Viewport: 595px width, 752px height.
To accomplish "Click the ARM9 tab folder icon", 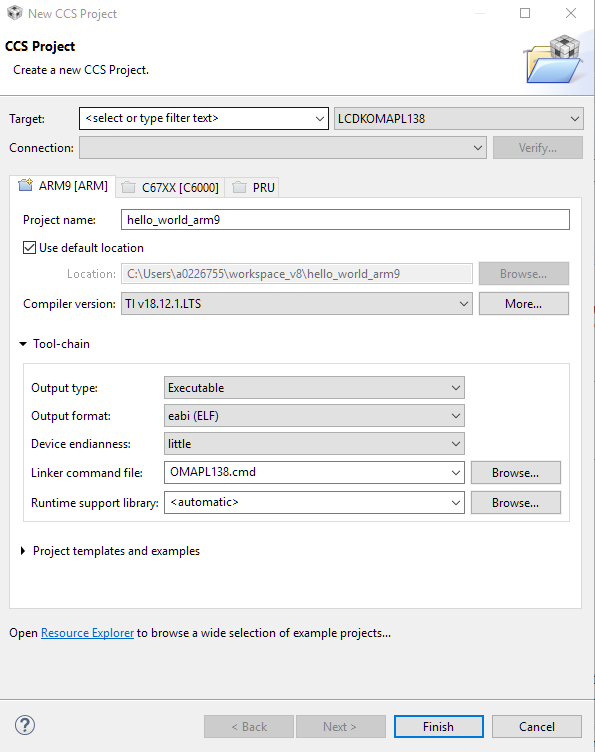I will coord(25,185).
